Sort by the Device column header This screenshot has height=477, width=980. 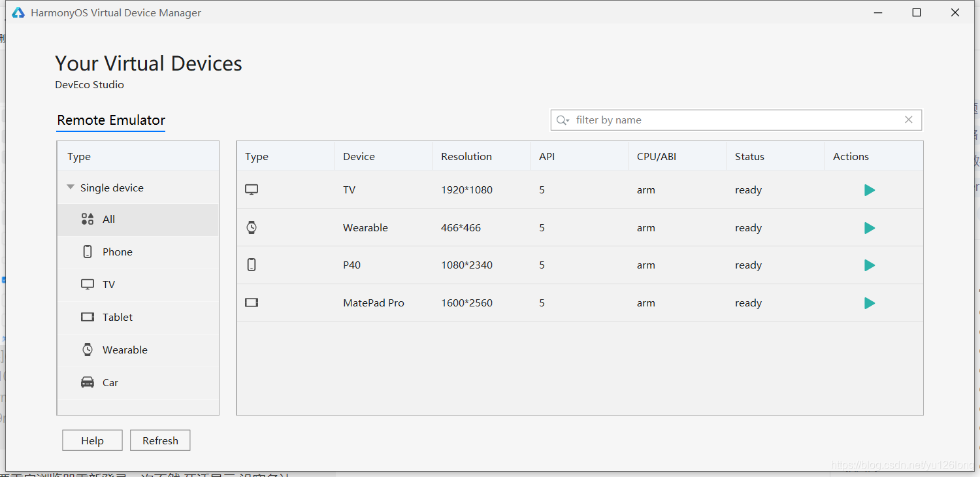384,157
